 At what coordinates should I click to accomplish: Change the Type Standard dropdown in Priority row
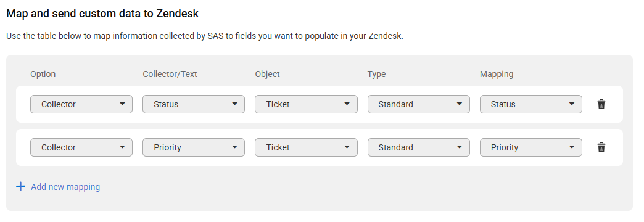tap(418, 147)
